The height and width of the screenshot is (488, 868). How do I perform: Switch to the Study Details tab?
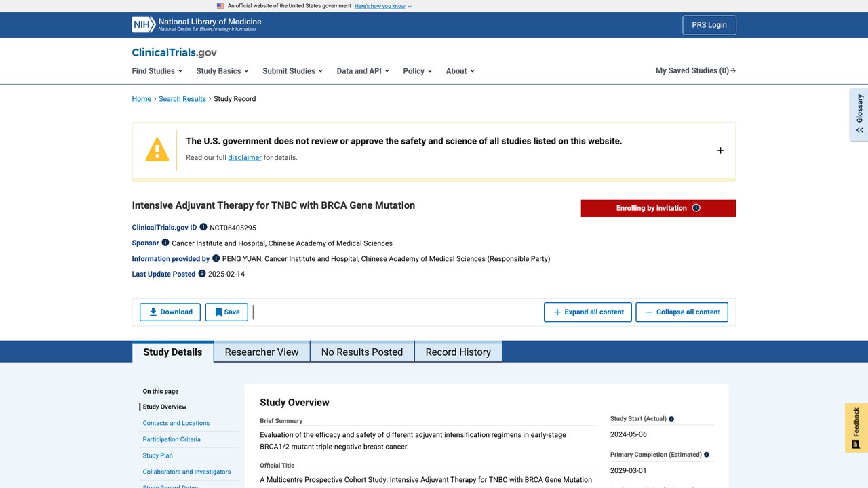[x=173, y=352]
